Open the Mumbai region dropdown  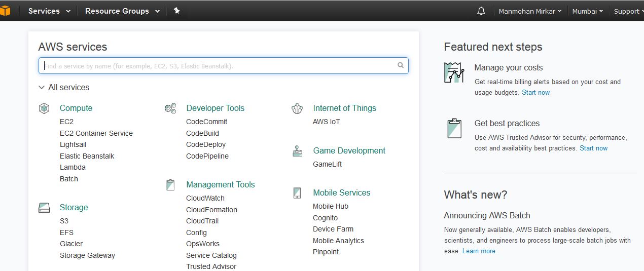(587, 11)
